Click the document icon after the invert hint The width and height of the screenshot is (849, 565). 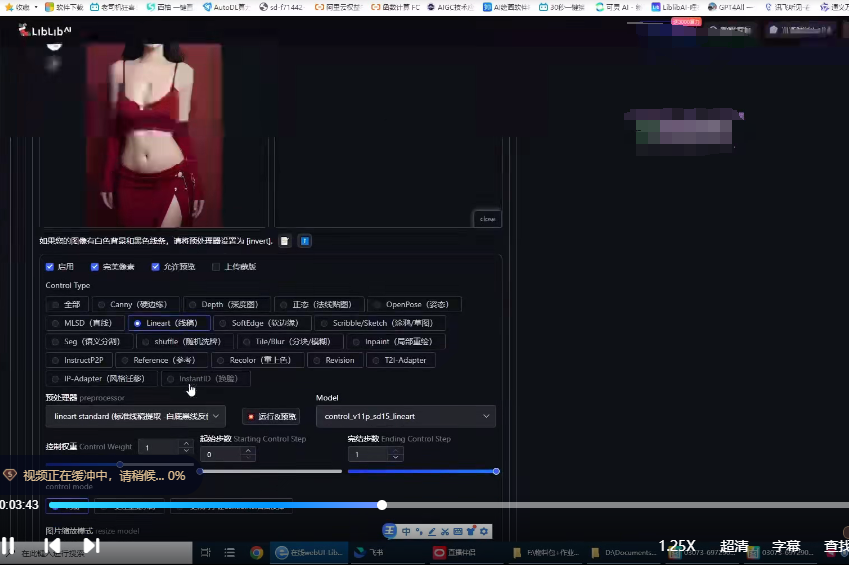tap(285, 241)
